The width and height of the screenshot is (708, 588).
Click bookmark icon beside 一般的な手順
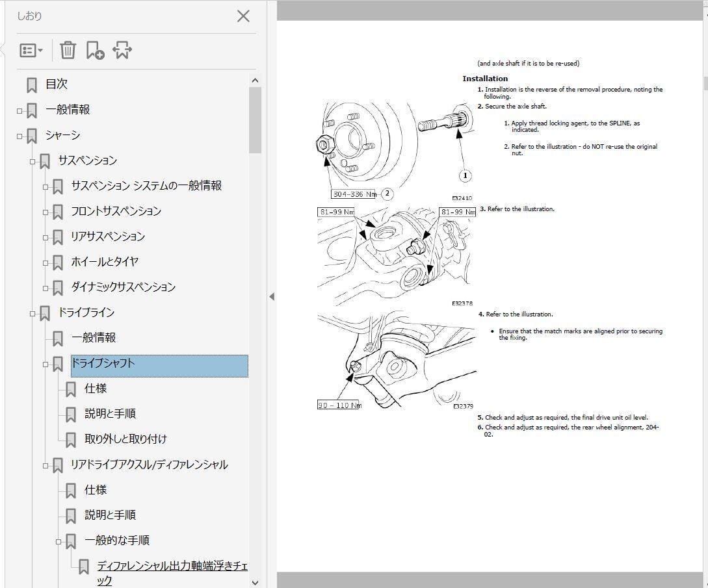tap(71, 541)
